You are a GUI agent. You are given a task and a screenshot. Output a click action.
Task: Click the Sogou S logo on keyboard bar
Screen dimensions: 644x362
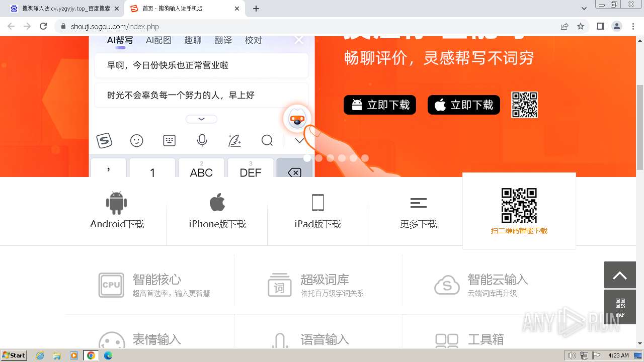[x=104, y=140]
